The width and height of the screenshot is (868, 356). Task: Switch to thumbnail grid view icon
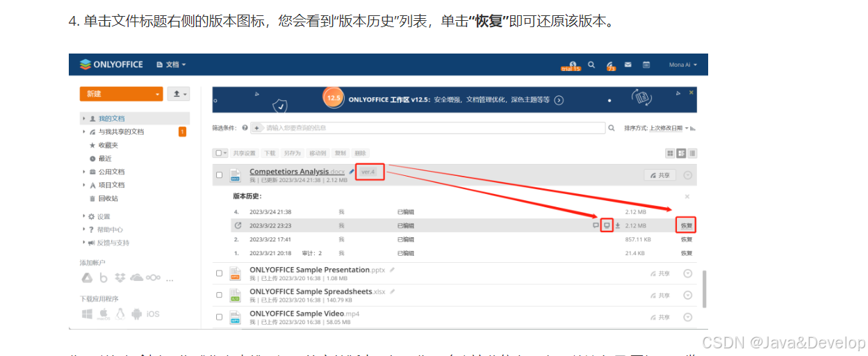pos(671,153)
